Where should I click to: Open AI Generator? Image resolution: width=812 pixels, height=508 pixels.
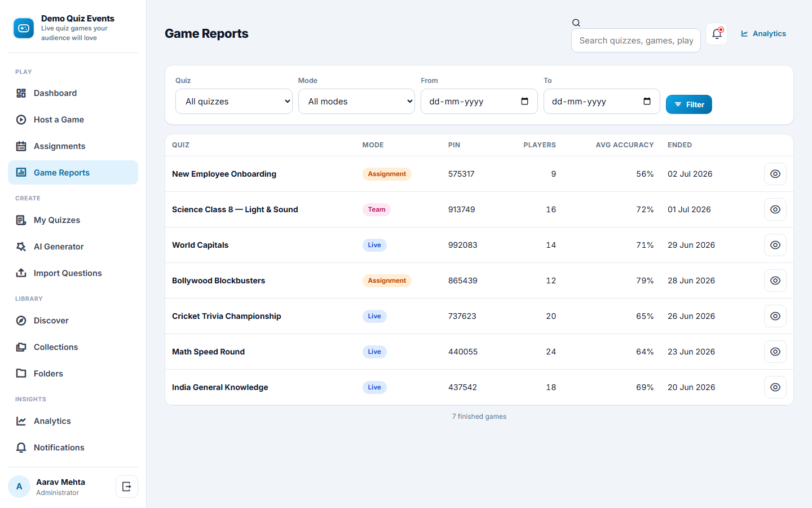point(73,247)
